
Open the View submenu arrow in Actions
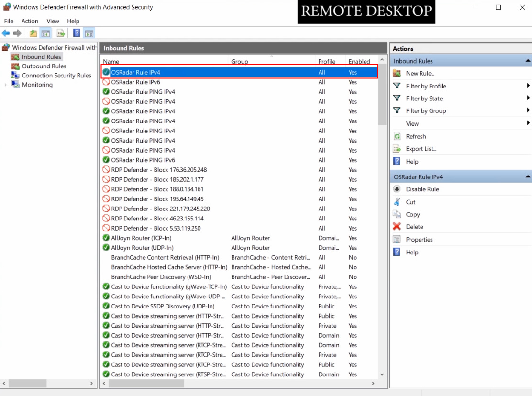[x=528, y=123]
